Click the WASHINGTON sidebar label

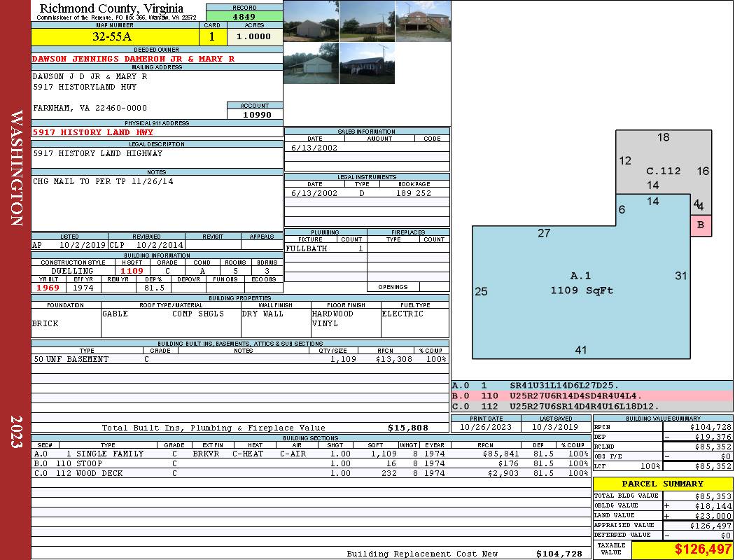point(16,168)
